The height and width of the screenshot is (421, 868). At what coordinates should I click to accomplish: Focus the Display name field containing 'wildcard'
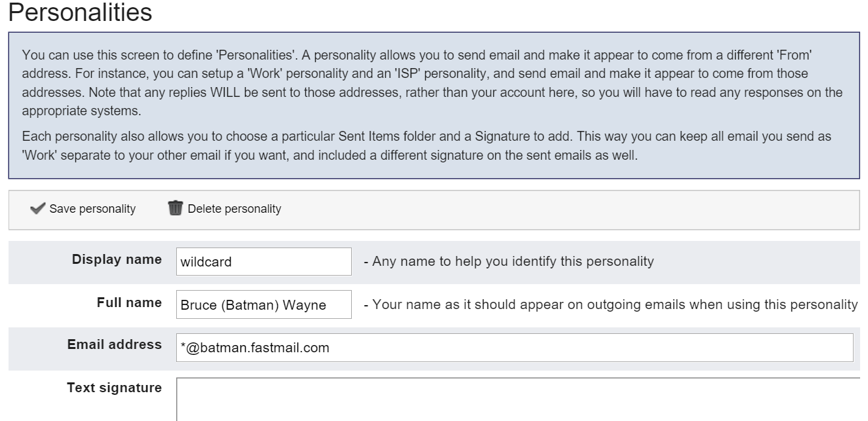pos(264,262)
